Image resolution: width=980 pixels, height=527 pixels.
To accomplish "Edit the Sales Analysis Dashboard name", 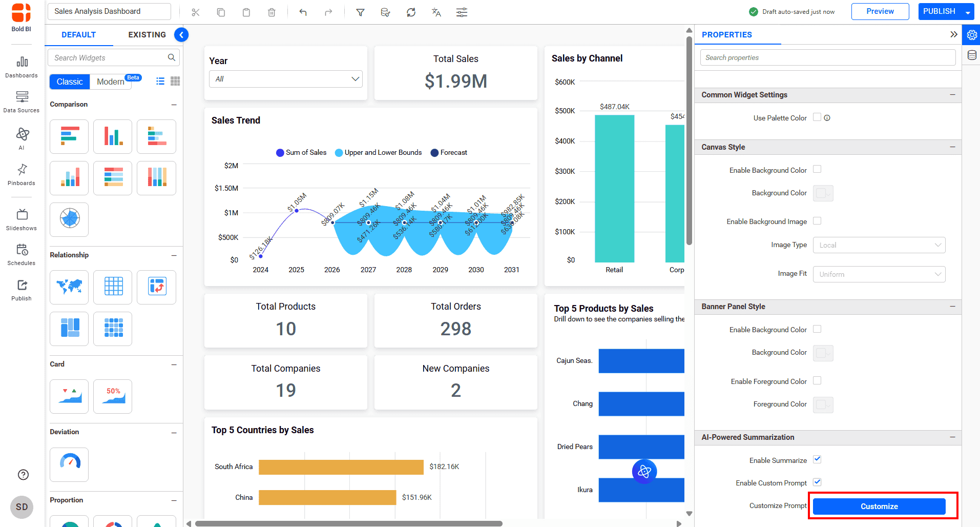I will (109, 11).
